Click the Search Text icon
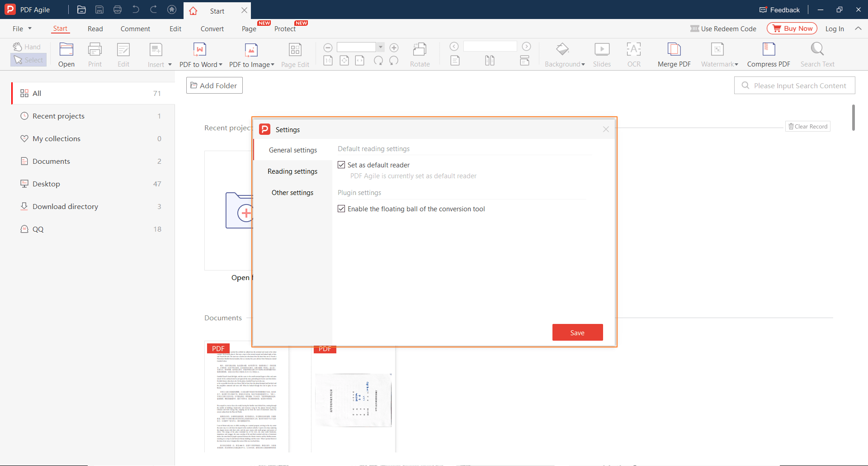Screen dimensions: 868x466 817,49
